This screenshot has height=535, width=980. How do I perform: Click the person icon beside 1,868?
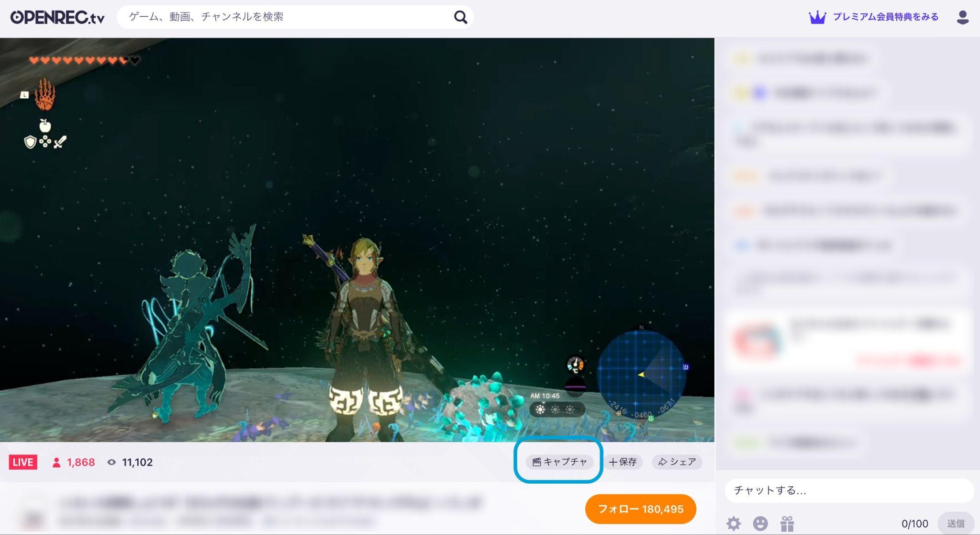click(56, 462)
